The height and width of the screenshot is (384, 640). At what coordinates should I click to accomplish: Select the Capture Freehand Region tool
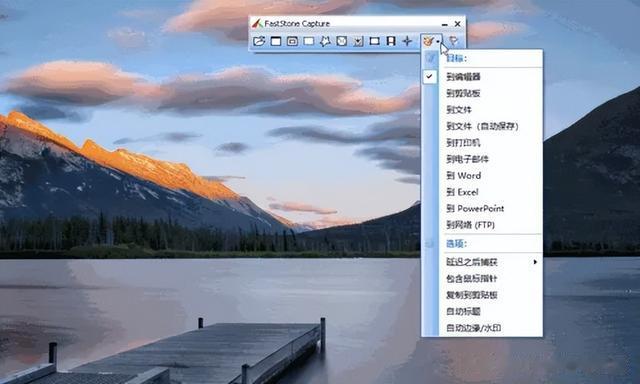coord(325,41)
